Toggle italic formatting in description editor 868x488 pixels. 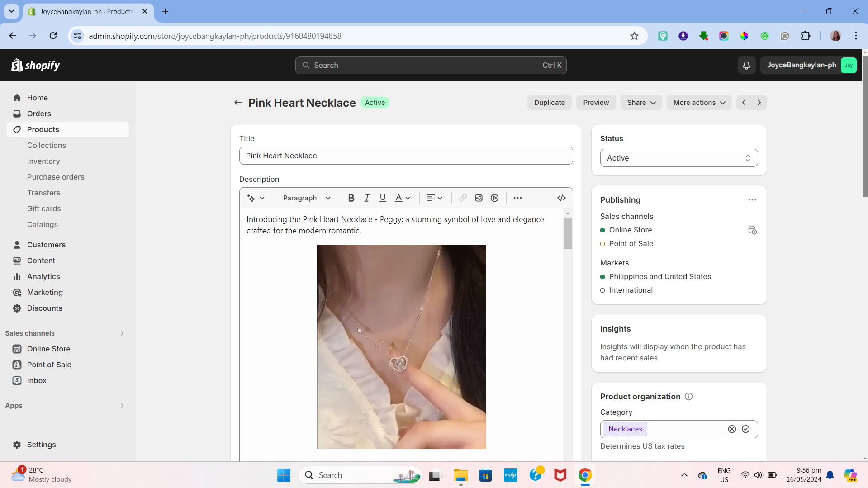click(x=367, y=198)
